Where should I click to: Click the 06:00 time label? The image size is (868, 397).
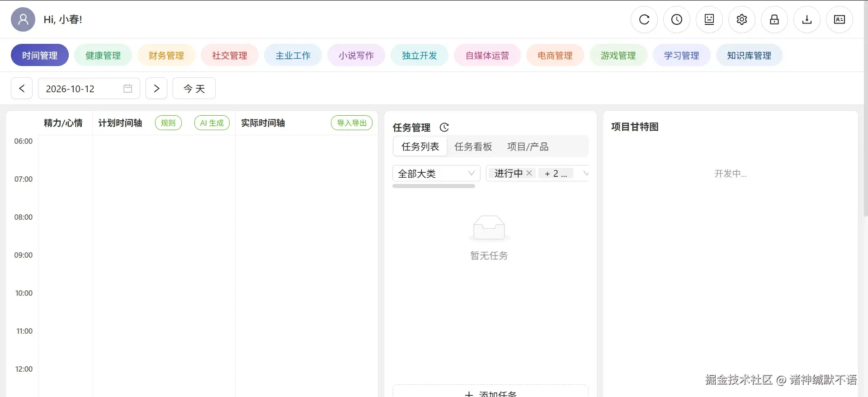tap(24, 141)
